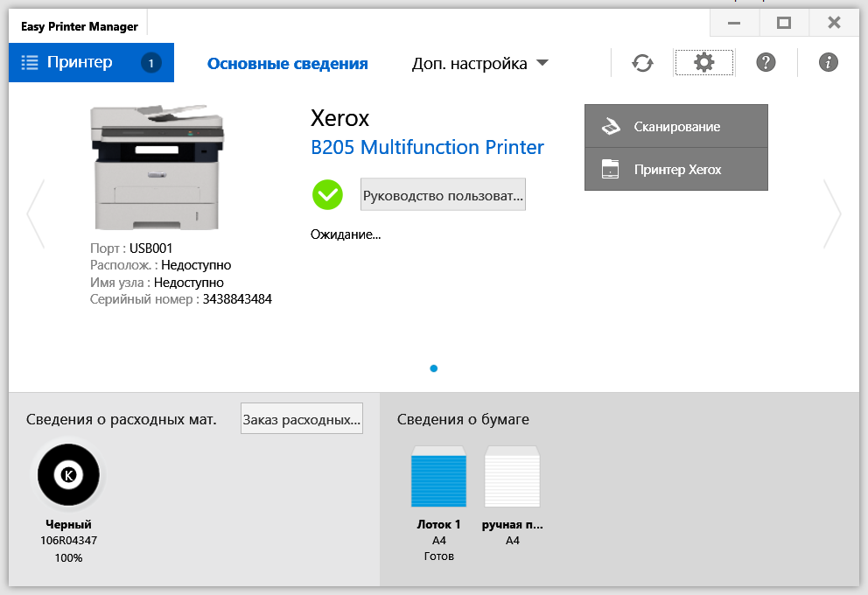
Task: Launch Сканирование from the side panel
Action: [675, 126]
